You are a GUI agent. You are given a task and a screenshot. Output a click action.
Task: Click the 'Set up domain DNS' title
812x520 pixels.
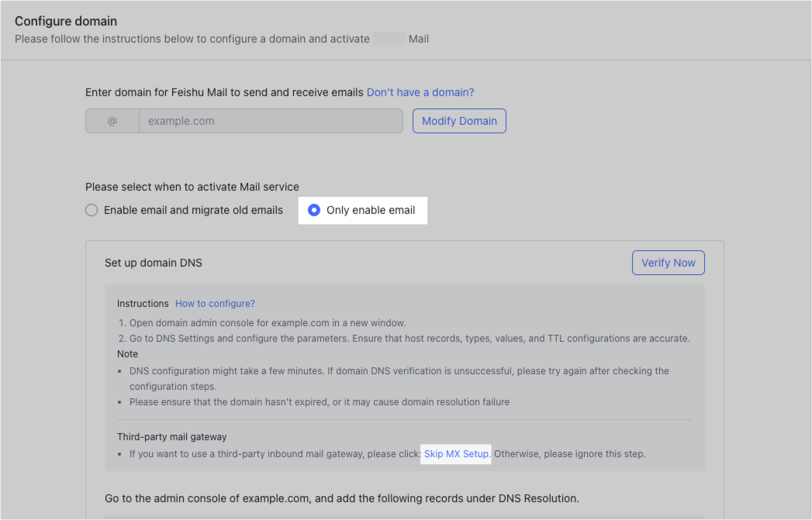154,263
